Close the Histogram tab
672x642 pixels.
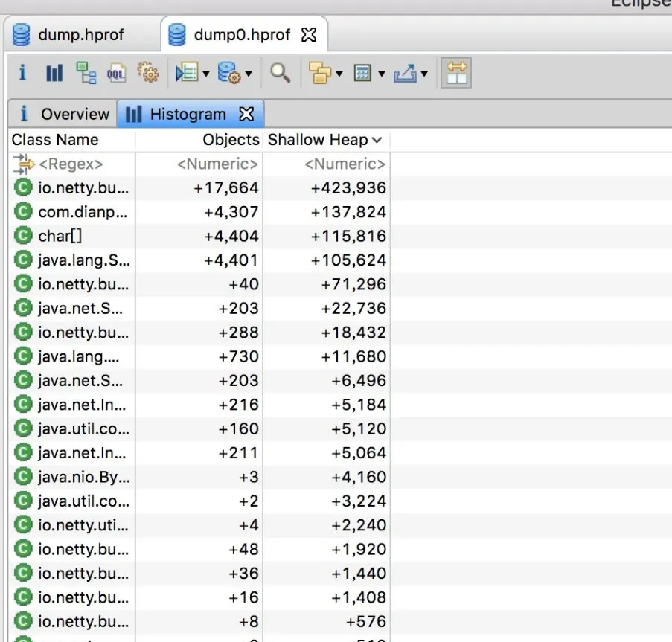[x=246, y=114]
